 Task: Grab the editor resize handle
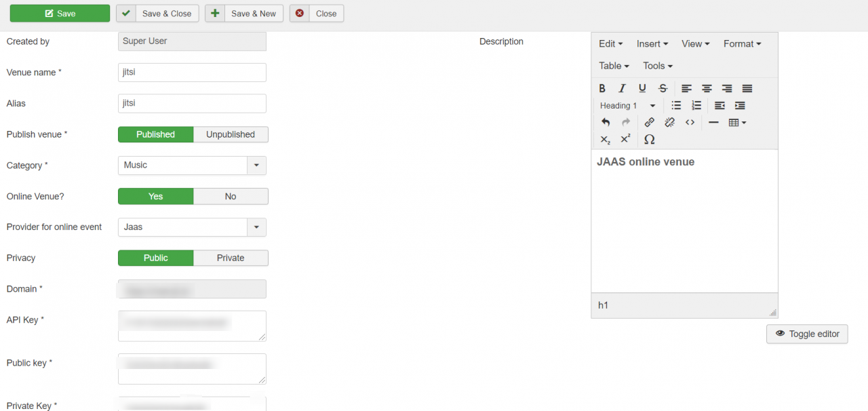pos(773,313)
